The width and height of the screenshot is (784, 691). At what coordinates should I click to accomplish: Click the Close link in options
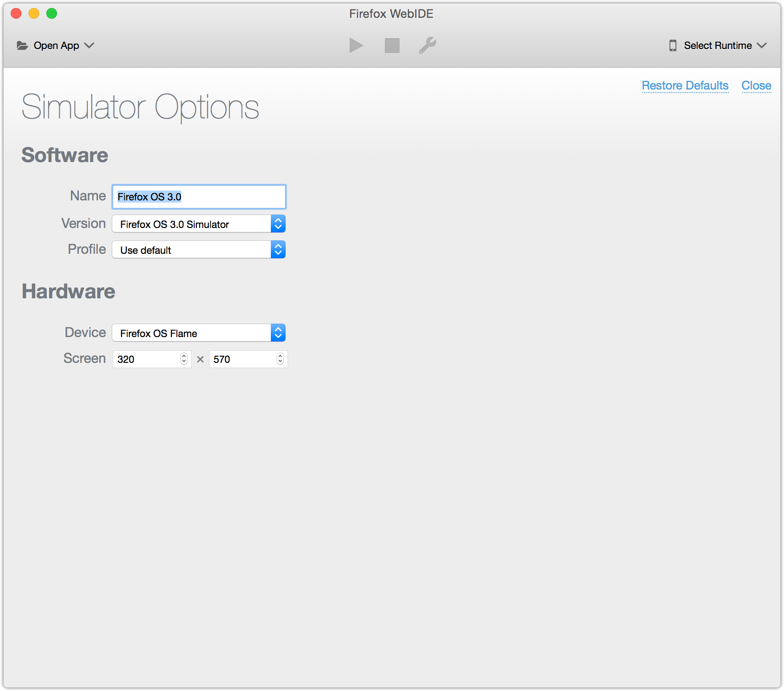(x=756, y=85)
